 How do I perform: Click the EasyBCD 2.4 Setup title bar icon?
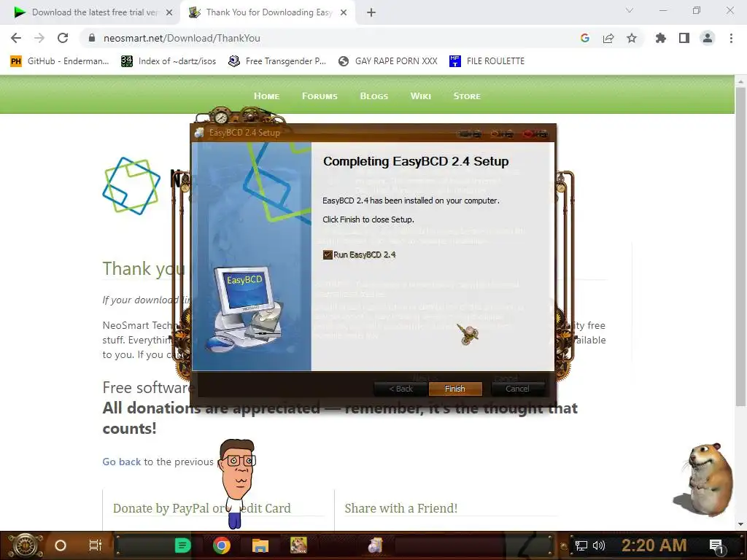point(200,133)
